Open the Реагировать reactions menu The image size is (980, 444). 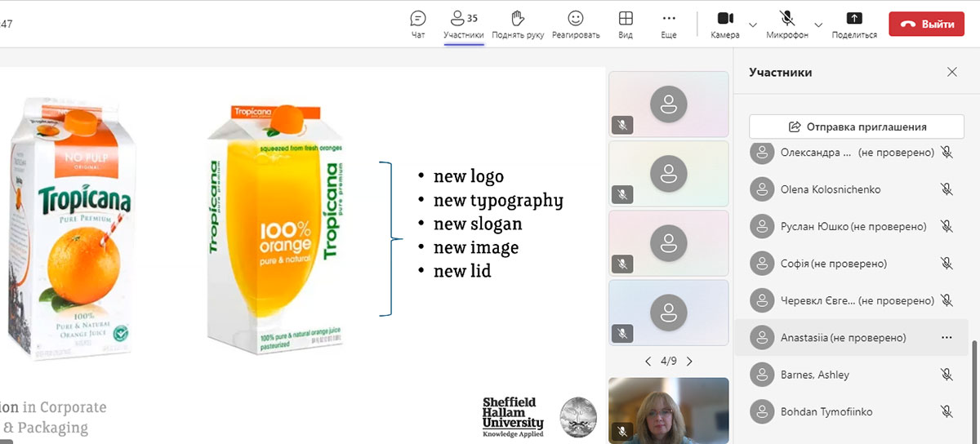click(x=576, y=24)
